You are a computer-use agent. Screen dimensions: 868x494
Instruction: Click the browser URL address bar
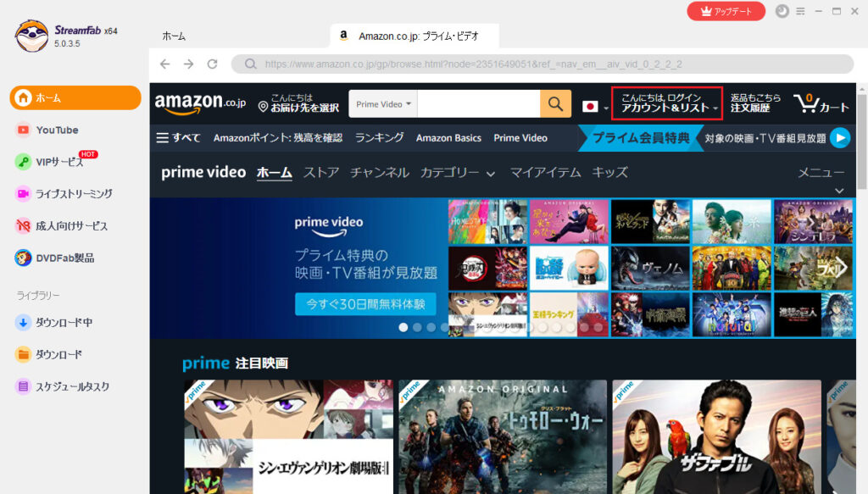click(x=542, y=64)
